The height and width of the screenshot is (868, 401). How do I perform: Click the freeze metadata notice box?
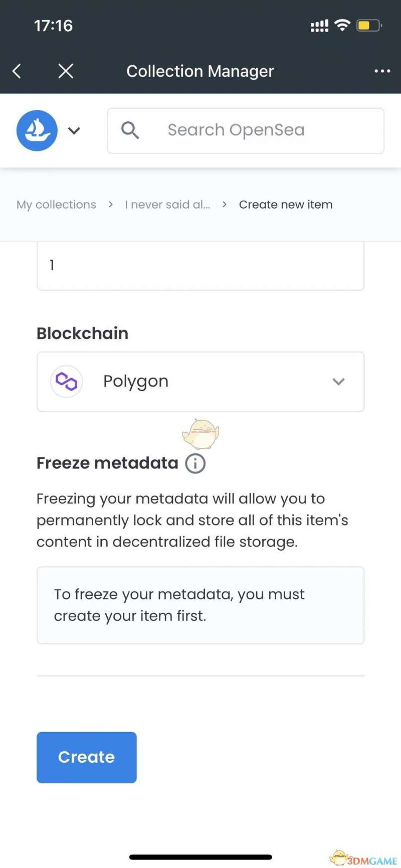[200, 605]
